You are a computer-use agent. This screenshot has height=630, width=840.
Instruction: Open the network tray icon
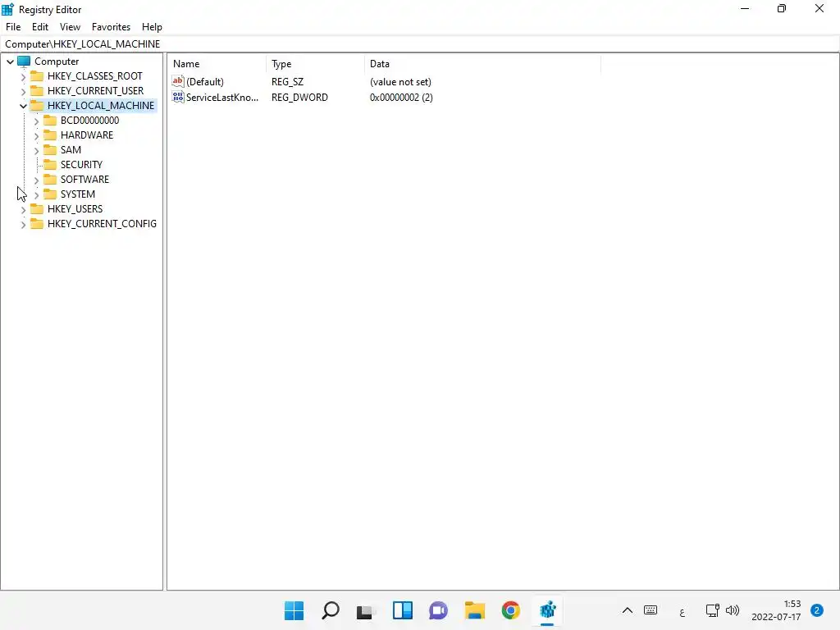(x=712, y=610)
